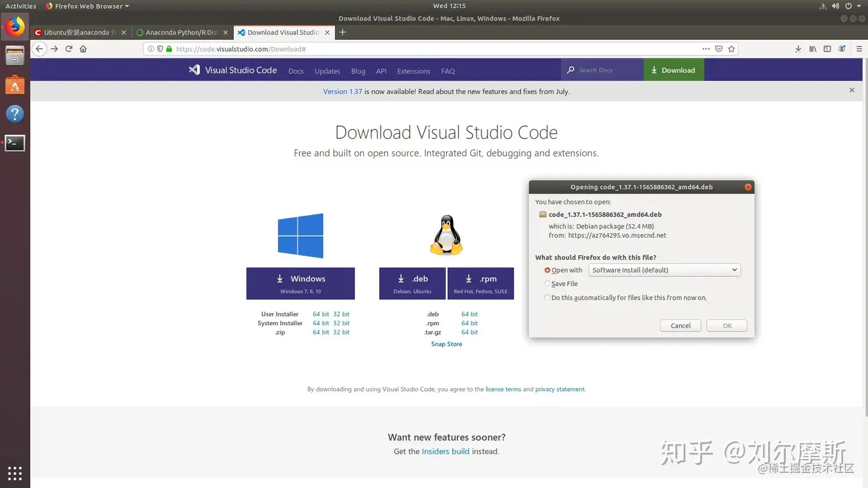Image resolution: width=868 pixels, height=488 pixels.
Task: Open the Firefox home page icon
Action: pos(83,49)
